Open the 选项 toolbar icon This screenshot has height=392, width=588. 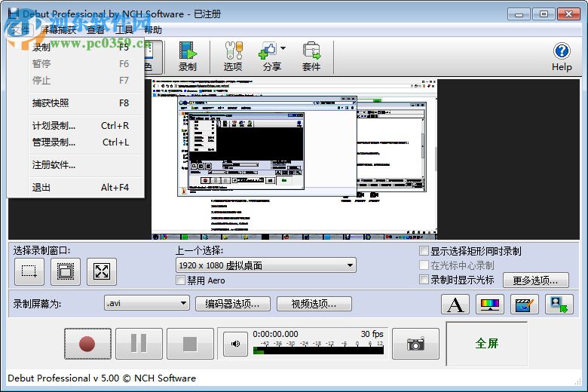(x=233, y=57)
